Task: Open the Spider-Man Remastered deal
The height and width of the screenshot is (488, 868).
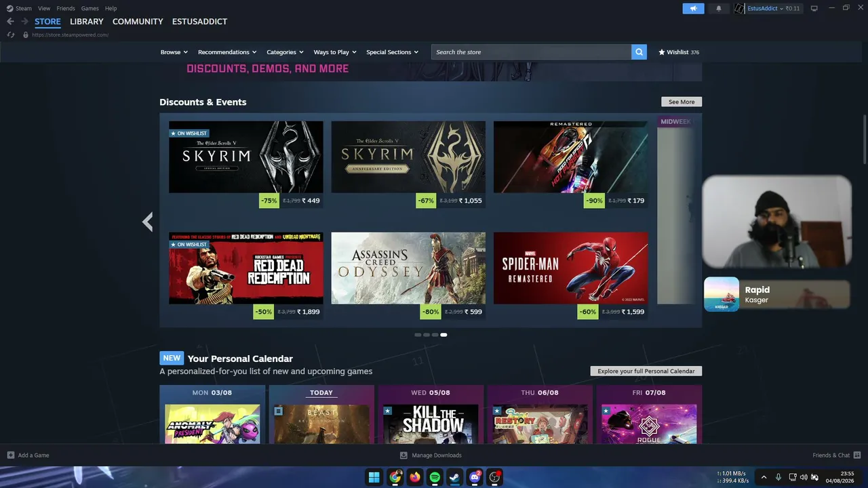Action: pyautogui.click(x=570, y=276)
